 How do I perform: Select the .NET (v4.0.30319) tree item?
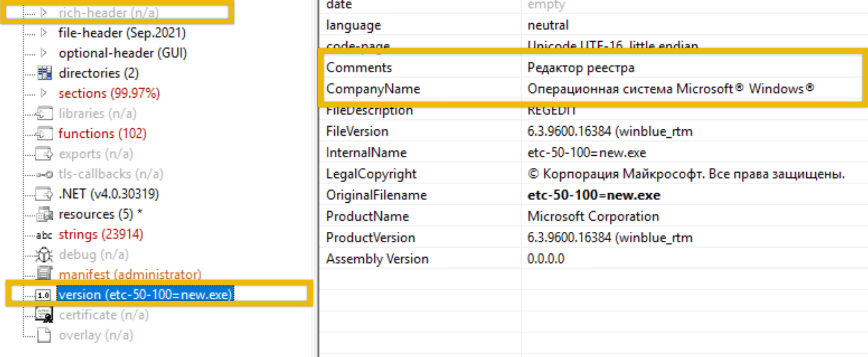click(x=109, y=194)
